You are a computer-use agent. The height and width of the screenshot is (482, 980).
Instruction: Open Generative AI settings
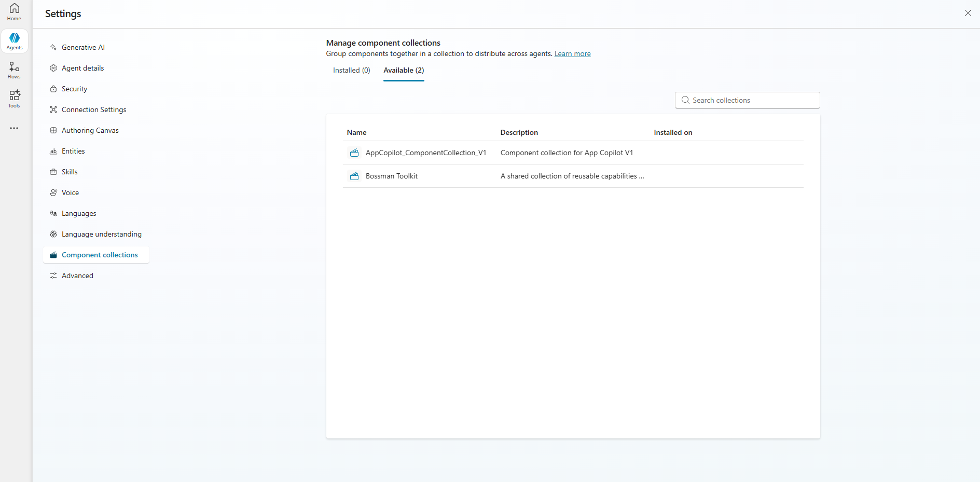(x=83, y=47)
